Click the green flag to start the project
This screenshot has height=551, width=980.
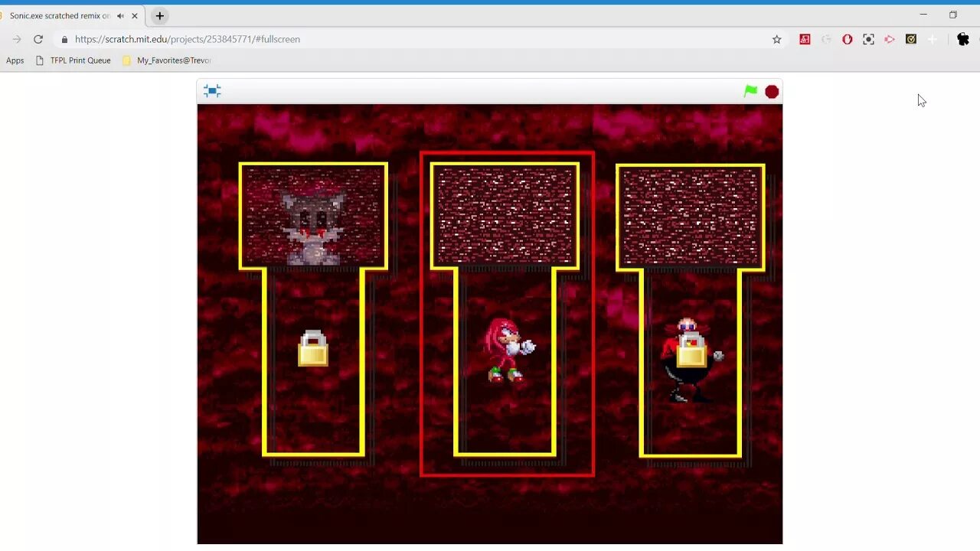[x=750, y=91]
